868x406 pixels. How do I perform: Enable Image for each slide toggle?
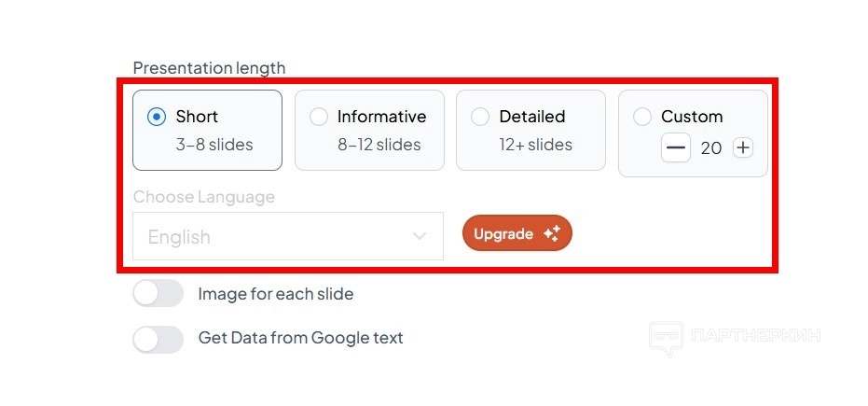coord(158,294)
